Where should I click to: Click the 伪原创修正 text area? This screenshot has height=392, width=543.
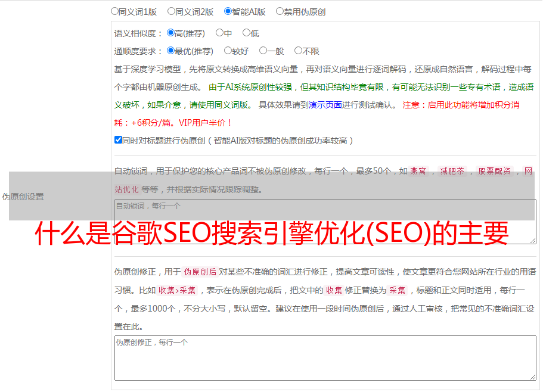tap(325, 358)
